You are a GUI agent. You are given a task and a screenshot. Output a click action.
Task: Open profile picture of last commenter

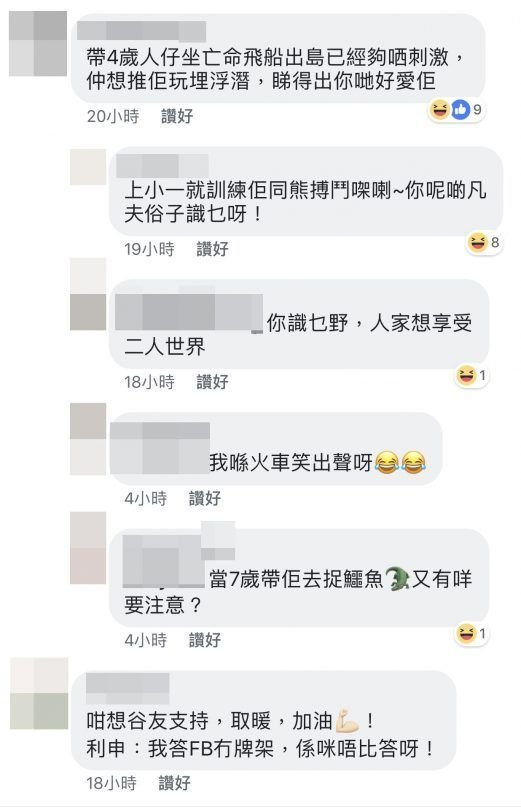click(39, 693)
